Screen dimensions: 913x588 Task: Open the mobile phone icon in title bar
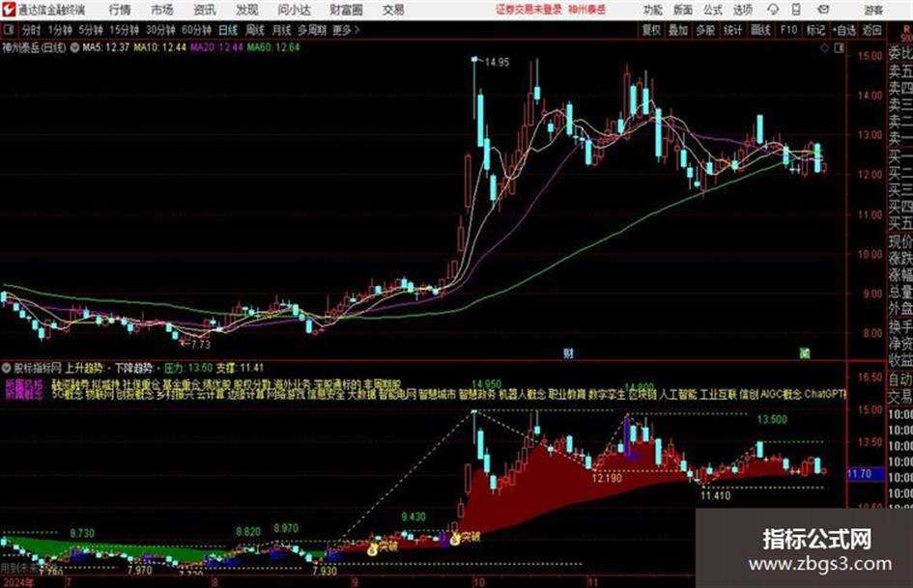click(x=796, y=10)
